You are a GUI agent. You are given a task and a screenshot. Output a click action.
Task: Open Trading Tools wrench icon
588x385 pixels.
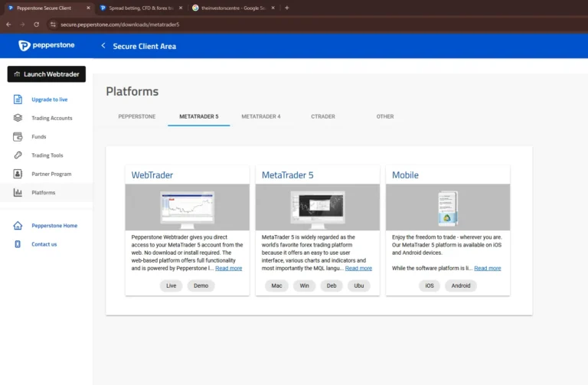tap(18, 155)
